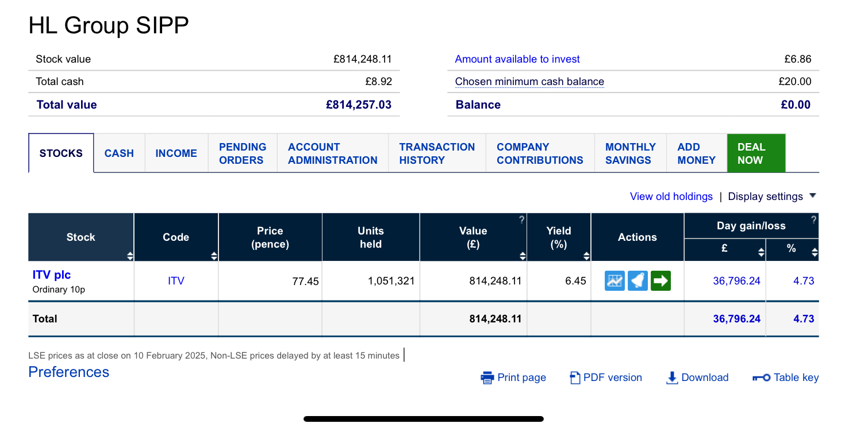The height and width of the screenshot is (431, 868).
Task: Go to the Pending Orders tab
Action: click(243, 153)
